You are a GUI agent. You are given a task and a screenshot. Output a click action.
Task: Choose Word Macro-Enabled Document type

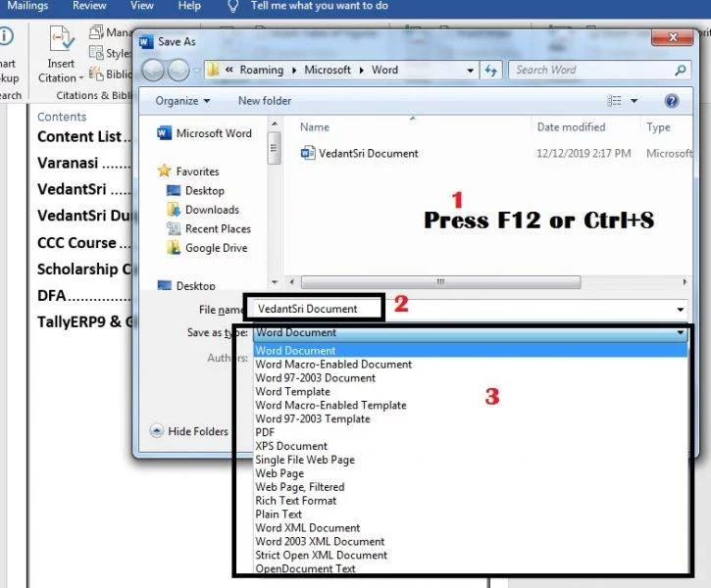point(470,365)
